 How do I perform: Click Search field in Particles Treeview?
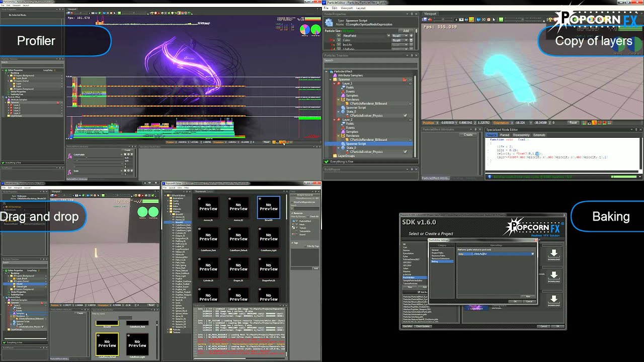[x=370, y=65]
